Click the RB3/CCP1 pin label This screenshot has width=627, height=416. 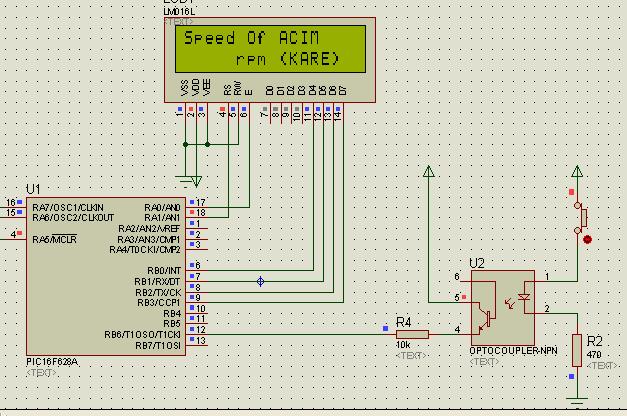tap(159, 303)
